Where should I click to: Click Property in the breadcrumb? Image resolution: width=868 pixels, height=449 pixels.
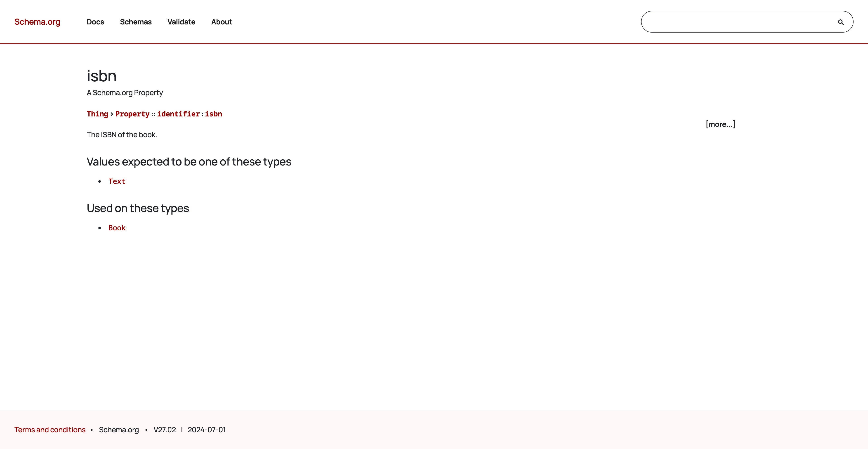pyautogui.click(x=132, y=114)
